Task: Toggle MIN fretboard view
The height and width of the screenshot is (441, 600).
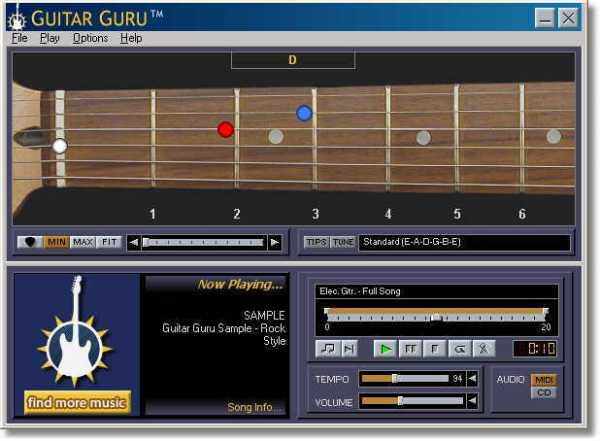Action: 57,242
